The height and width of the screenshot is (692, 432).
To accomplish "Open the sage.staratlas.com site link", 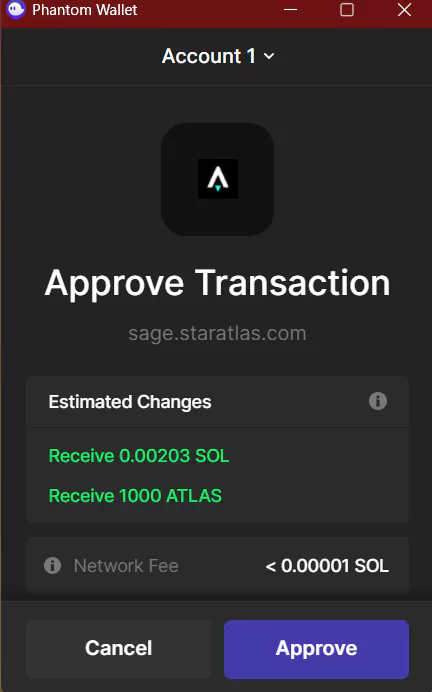I will pos(217,334).
